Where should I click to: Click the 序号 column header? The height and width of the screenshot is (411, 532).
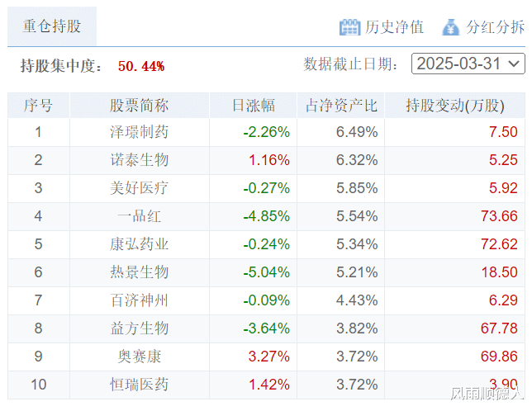[38, 106]
